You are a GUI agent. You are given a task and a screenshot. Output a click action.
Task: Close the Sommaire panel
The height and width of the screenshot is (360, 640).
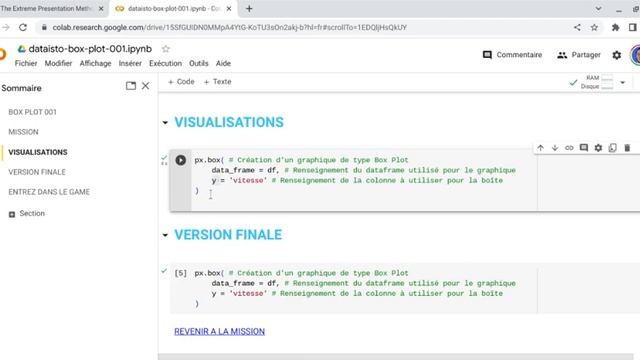click(x=145, y=86)
